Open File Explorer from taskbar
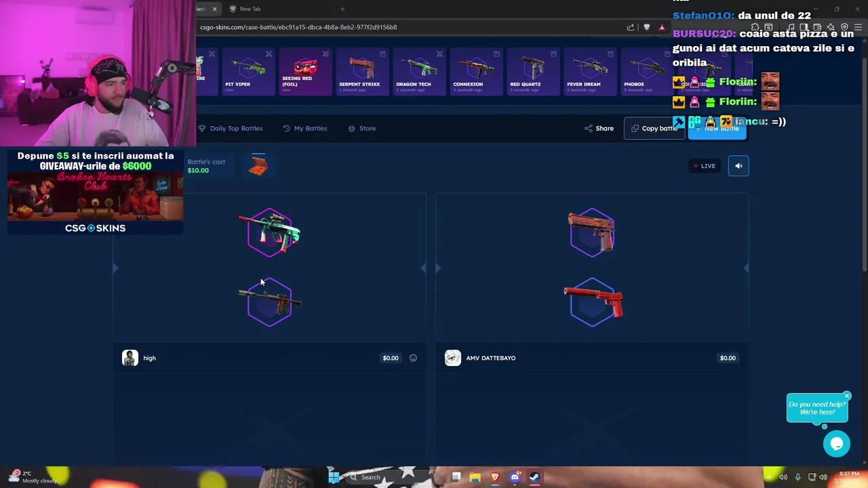This screenshot has height=488, width=868. click(475, 477)
